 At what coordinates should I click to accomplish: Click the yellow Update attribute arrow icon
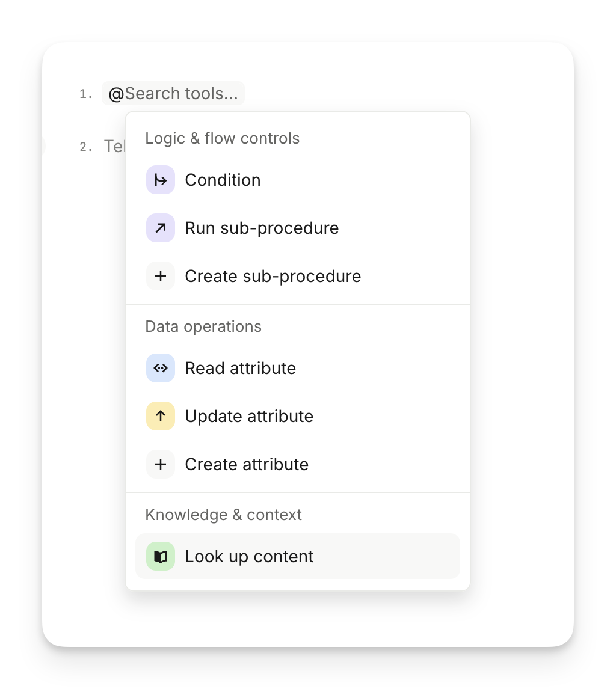tap(161, 416)
